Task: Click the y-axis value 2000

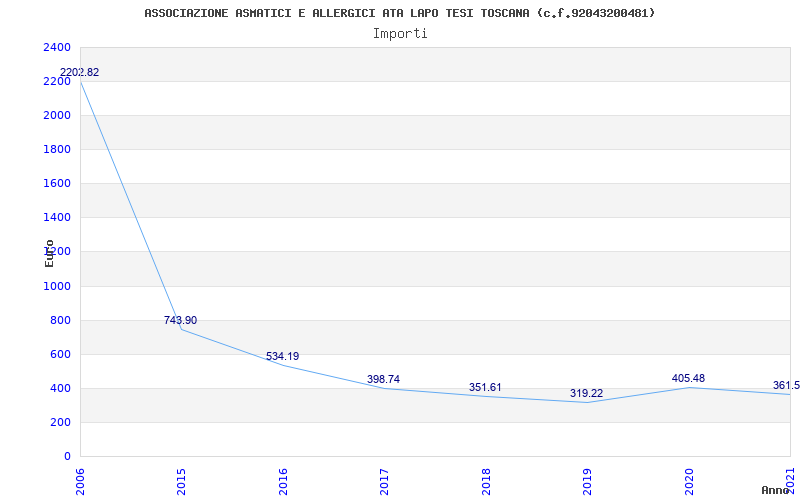Action: click(58, 116)
